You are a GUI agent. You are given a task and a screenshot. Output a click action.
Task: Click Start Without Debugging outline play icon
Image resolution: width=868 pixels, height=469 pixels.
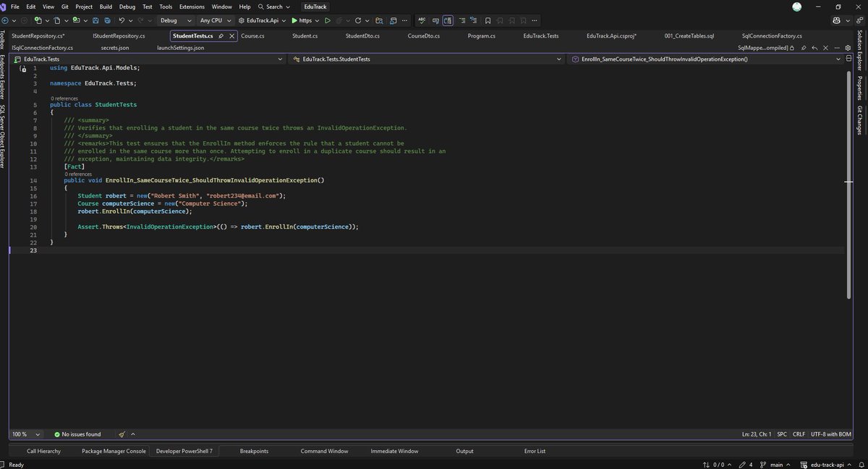pyautogui.click(x=327, y=21)
